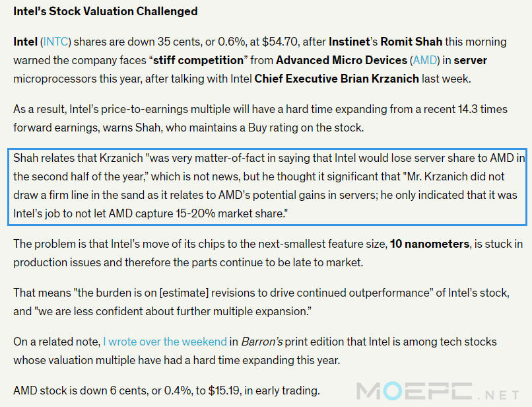Click the '$54.70' share price text
The image size is (532, 407).
coord(280,42)
